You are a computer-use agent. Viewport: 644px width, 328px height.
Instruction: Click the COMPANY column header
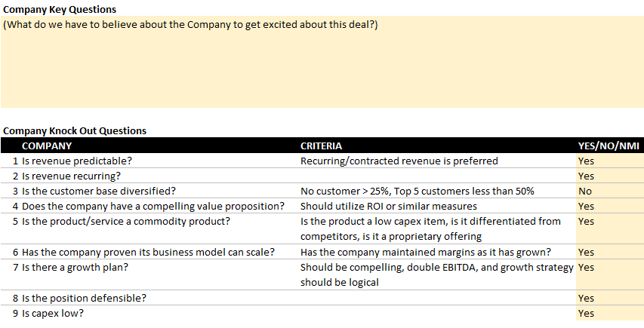pos(47,146)
